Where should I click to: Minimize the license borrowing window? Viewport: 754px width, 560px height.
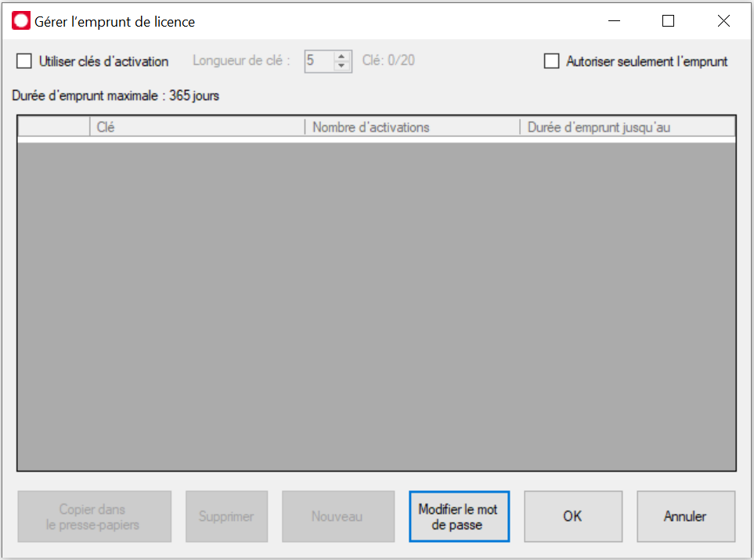point(612,21)
